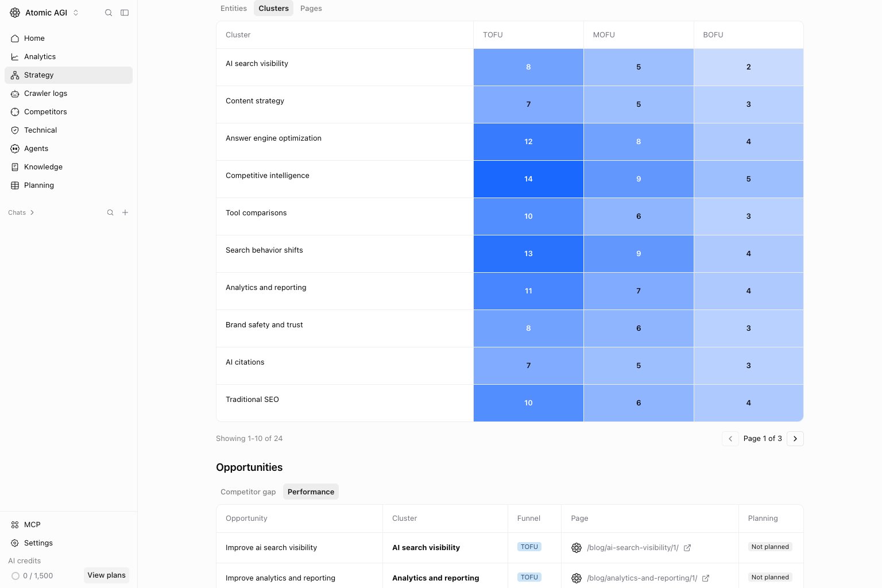Navigate to Competitors
Viewport: 882px width, 588px height.
(68, 112)
